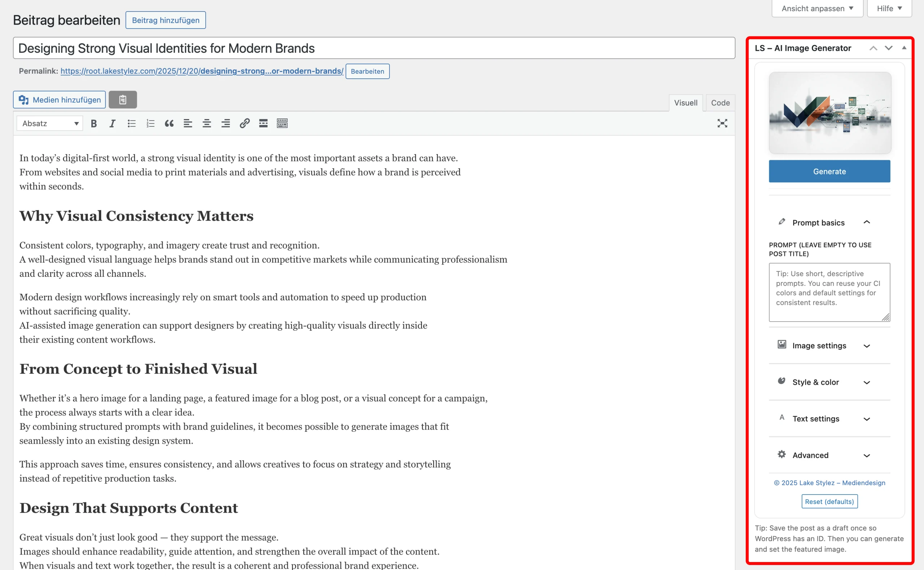The image size is (924, 570).
Task: Switch to the Code editor tab
Action: pyautogui.click(x=720, y=103)
